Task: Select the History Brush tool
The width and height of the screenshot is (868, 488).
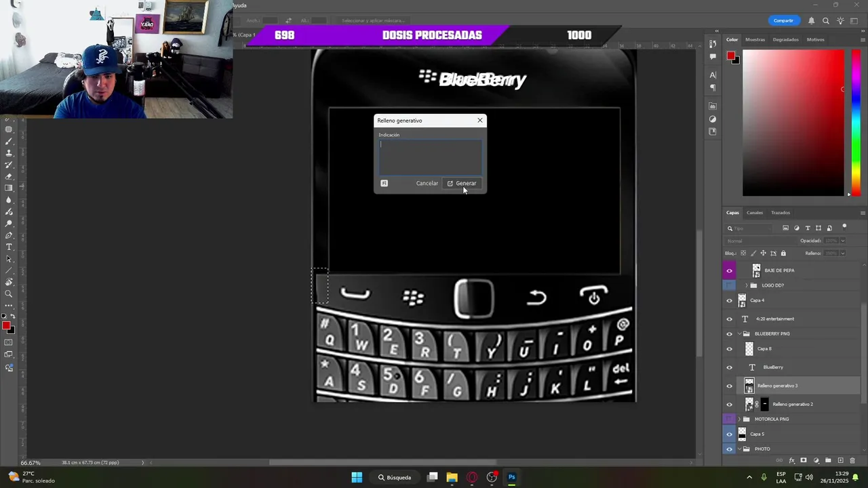Action: point(9,165)
